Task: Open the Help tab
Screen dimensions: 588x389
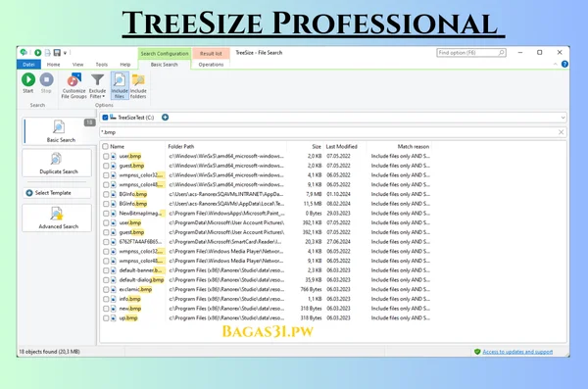Action: (124, 65)
